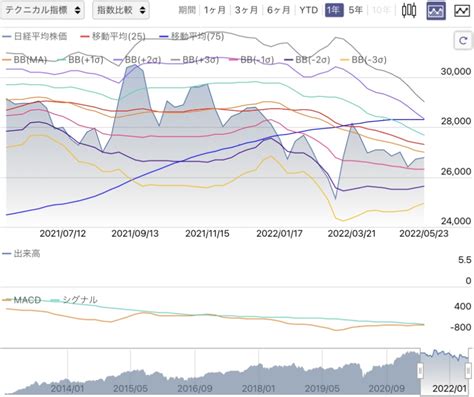Toggle the 移動平均(75) legend
Viewport: 474px width, 397px height.
point(192,36)
